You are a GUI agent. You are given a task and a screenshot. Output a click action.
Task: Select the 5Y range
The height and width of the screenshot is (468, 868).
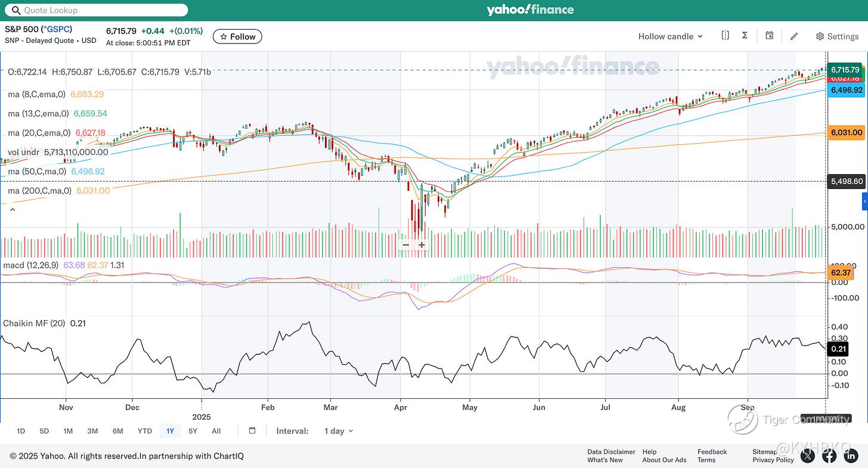point(193,430)
